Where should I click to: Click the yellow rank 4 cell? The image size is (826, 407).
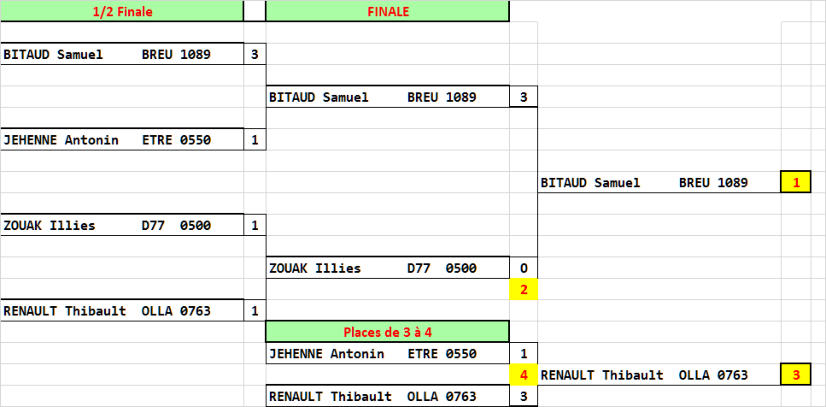click(524, 375)
